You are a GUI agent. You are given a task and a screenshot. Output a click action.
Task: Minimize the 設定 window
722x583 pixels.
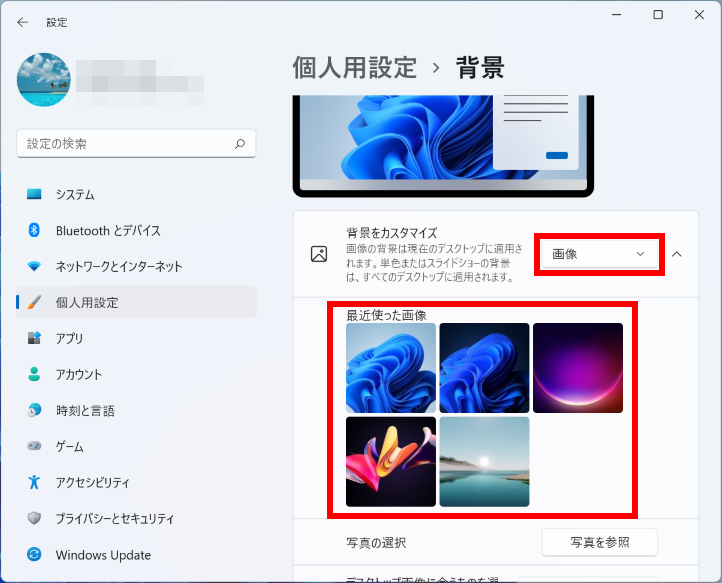617,15
